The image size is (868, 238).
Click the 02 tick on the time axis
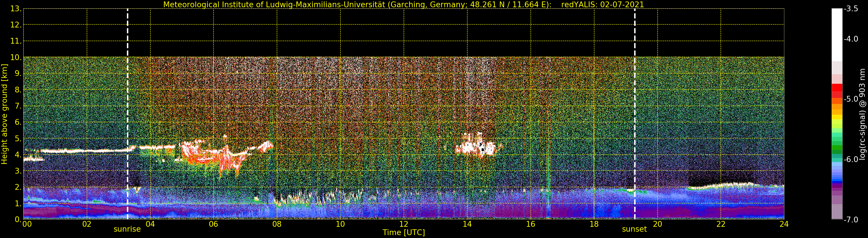[87, 224]
